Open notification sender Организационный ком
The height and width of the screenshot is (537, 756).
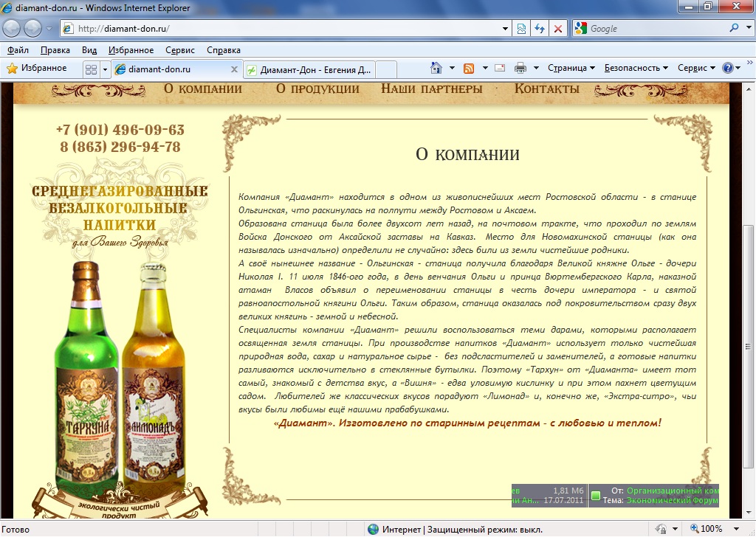[x=672, y=491]
